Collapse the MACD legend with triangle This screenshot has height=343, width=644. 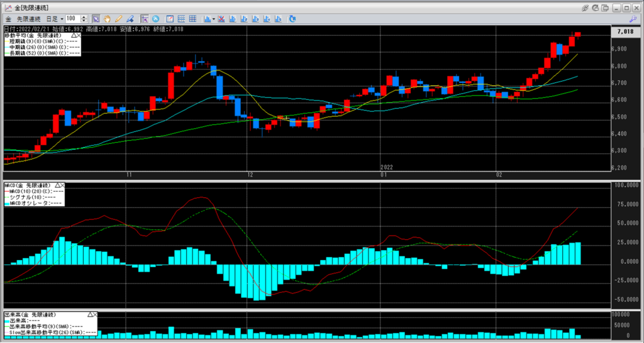(x=57, y=185)
